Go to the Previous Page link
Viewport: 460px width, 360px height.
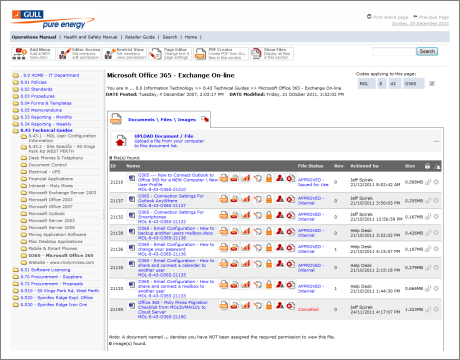(434, 17)
